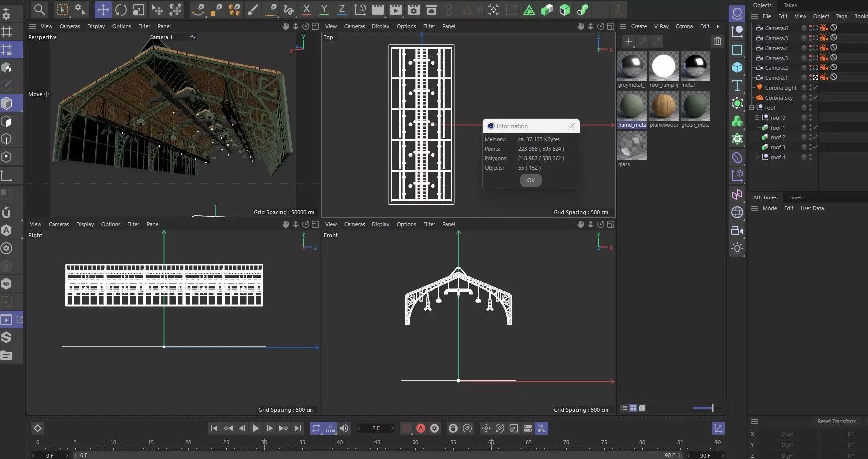
Task: Click Reset Transform button
Action: 837,421
